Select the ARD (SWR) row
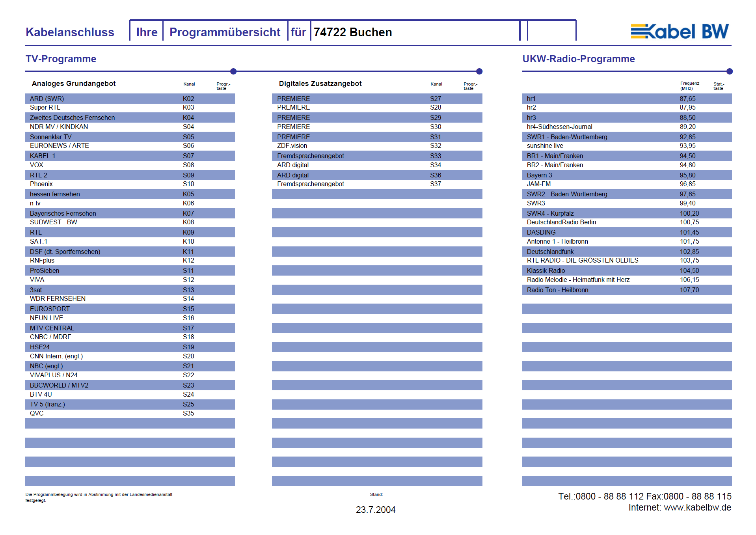The width and height of the screenshot is (756, 535). click(130, 99)
